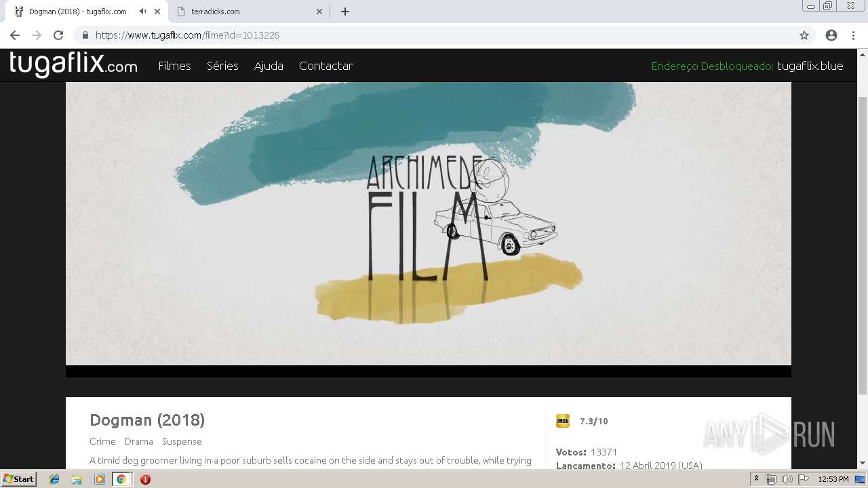Image resolution: width=868 pixels, height=488 pixels.
Task: Mute the Dogman tab audio icon
Action: click(142, 12)
